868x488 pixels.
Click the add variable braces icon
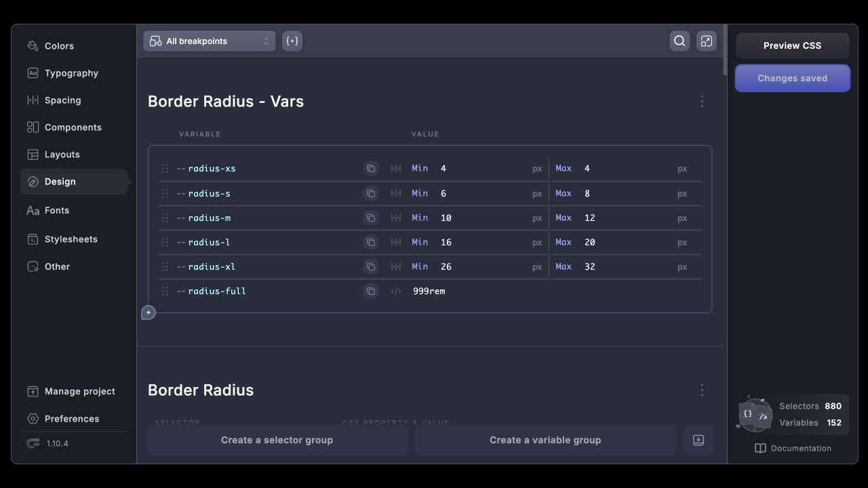(292, 41)
